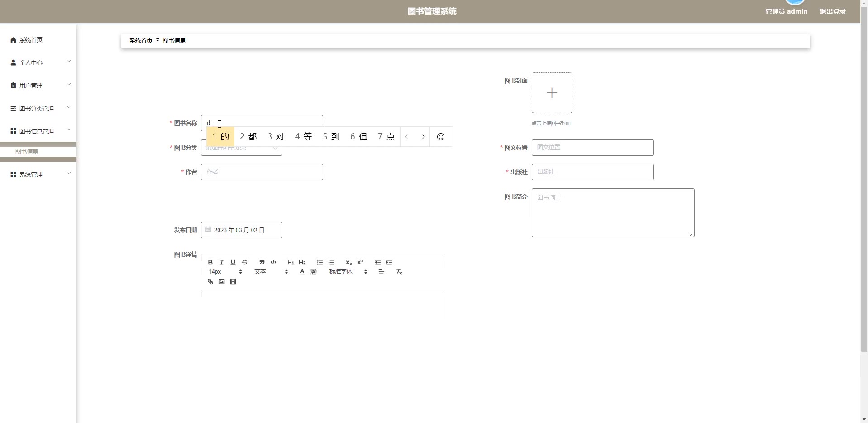Click 退出登录 to log out
The height and width of the screenshot is (423, 868).
[832, 11]
